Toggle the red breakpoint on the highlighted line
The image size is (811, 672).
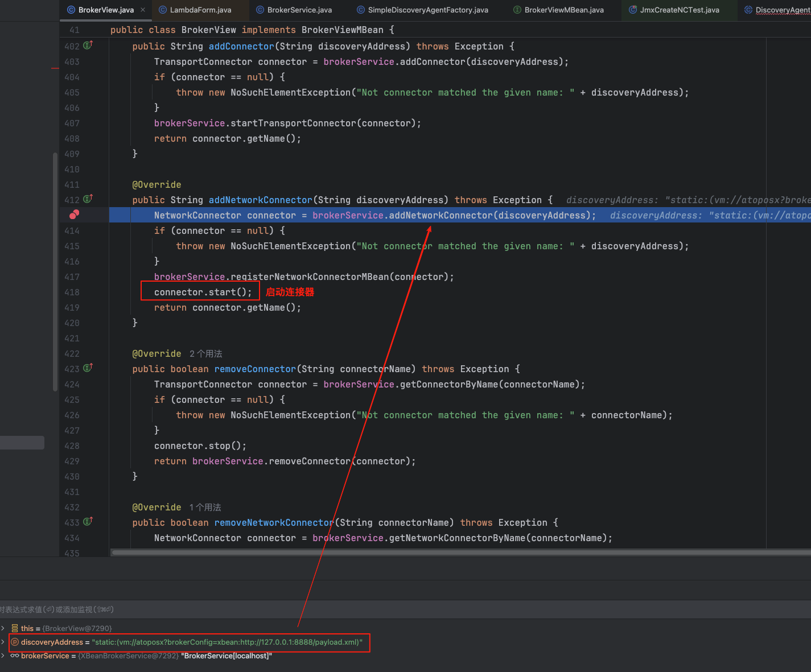click(74, 215)
